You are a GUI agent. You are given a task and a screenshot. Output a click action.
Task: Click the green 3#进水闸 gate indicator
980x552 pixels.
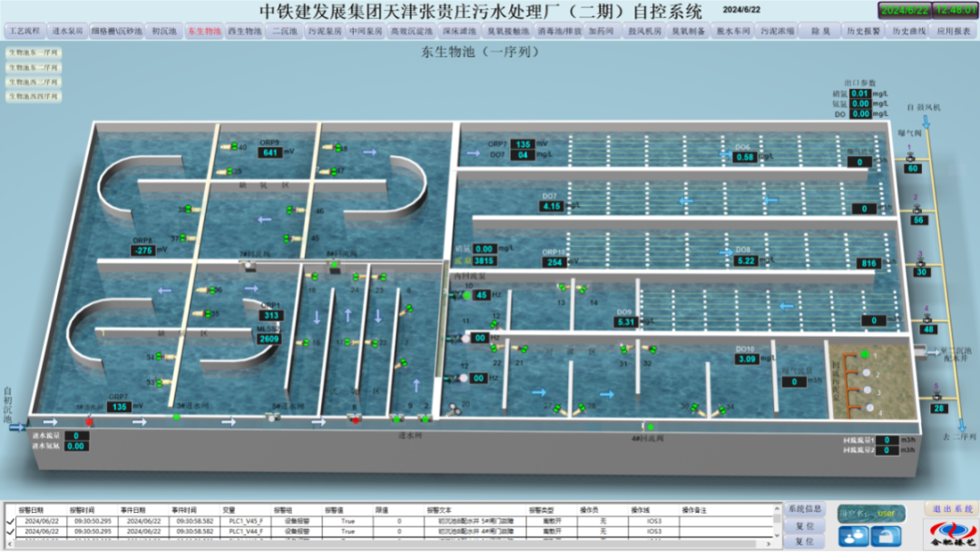click(176, 417)
